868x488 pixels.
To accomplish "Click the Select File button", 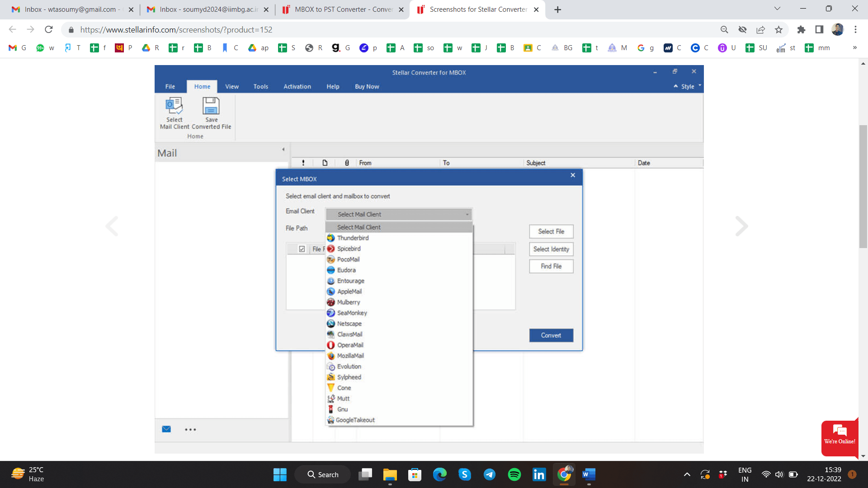I will (x=551, y=231).
